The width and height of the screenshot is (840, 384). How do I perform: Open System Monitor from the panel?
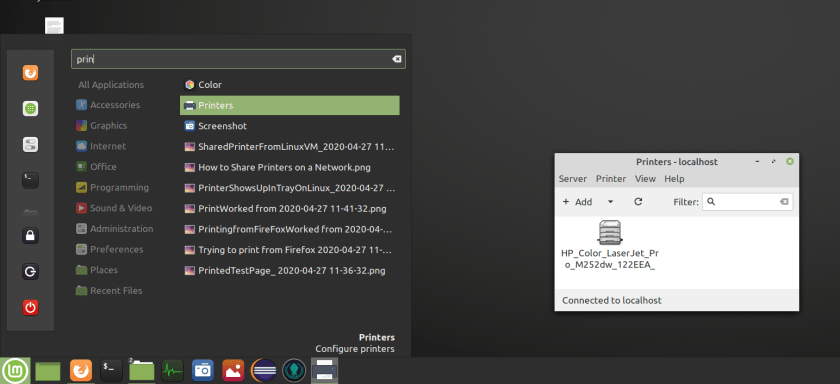tap(172, 370)
